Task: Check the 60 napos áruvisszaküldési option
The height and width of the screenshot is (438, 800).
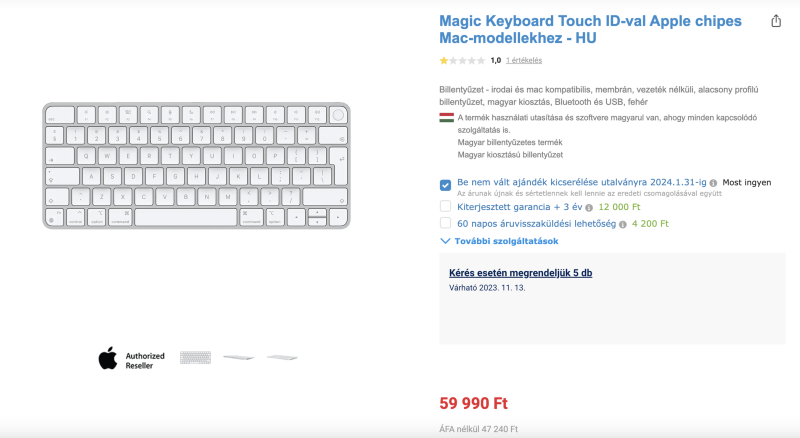Action: pos(445,223)
